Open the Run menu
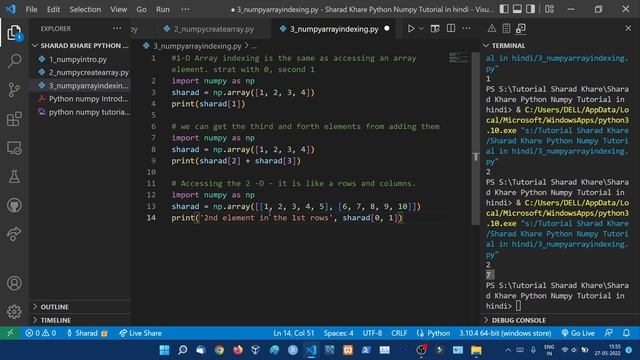Viewport: 640px width, 360px height. [x=162, y=9]
